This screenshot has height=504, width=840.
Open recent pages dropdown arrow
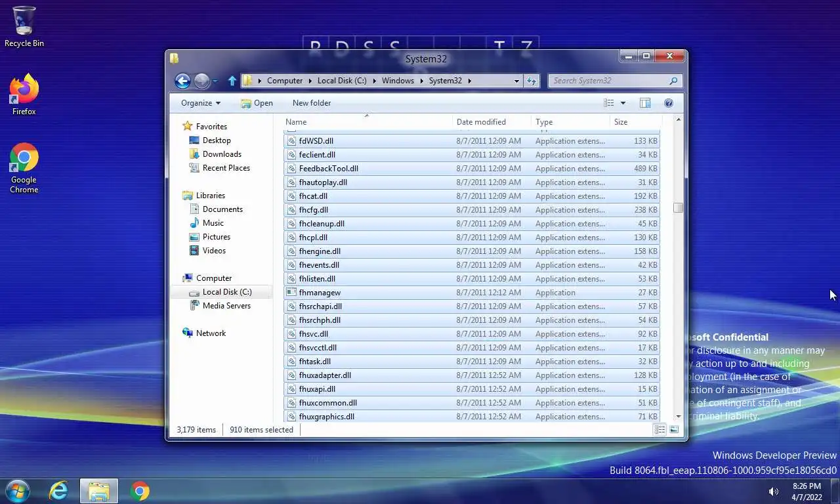coord(215,81)
